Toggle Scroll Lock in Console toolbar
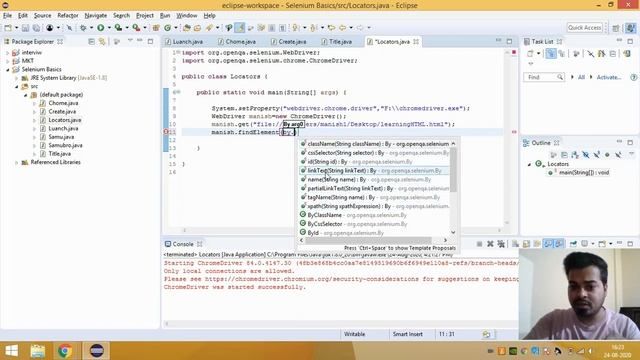Image resolution: width=640 pixels, height=360 pixels. click(x=526, y=244)
